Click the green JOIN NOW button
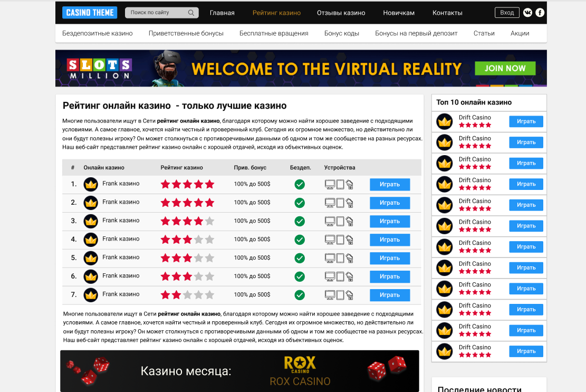The height and width of the screenshot is (392, 586). 505,69
